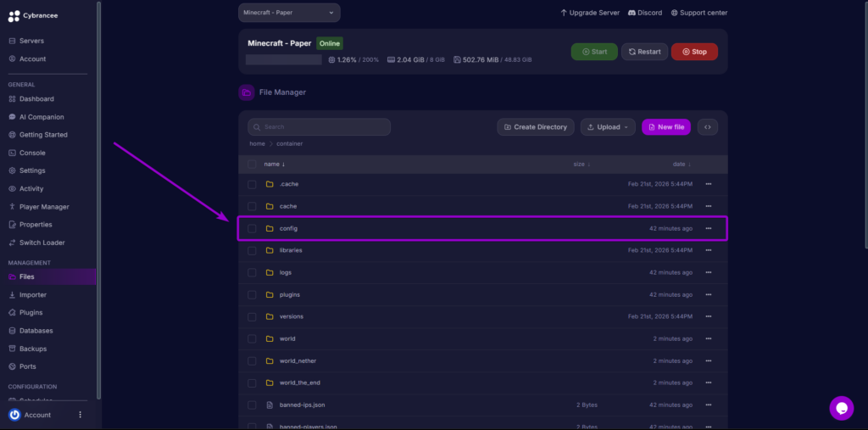
Task: Click the Cybrancee logo icon
Action: (14, 16)
